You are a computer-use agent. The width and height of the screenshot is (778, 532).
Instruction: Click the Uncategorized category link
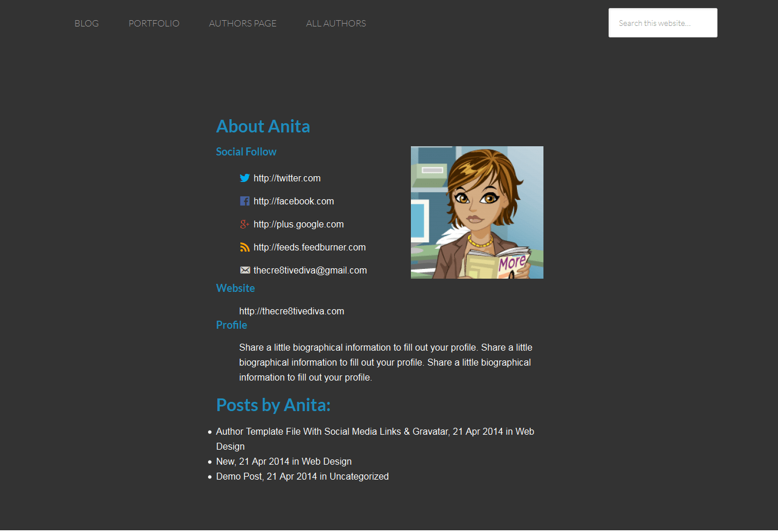tap(358, 476)
